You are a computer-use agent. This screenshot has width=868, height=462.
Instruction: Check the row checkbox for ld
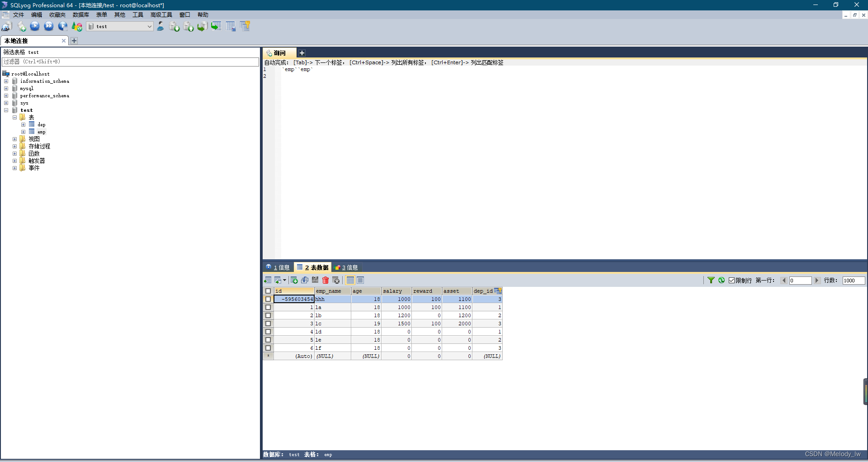[x=268, y=332]
